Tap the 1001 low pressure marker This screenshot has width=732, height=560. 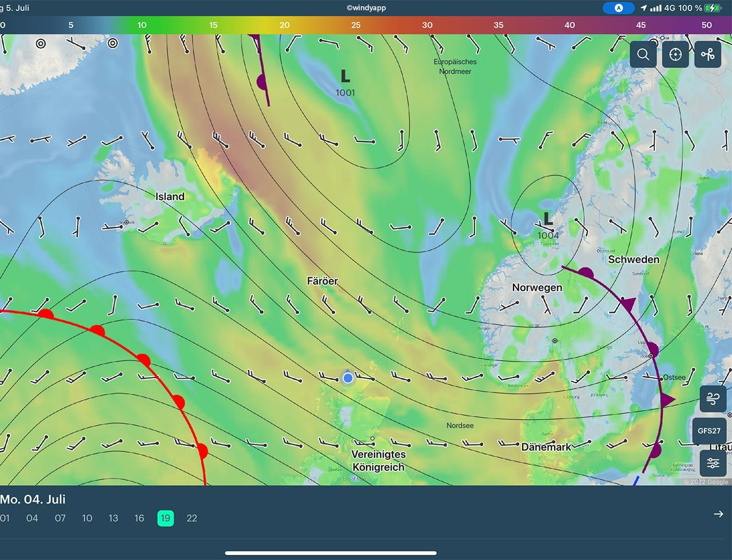345,83
